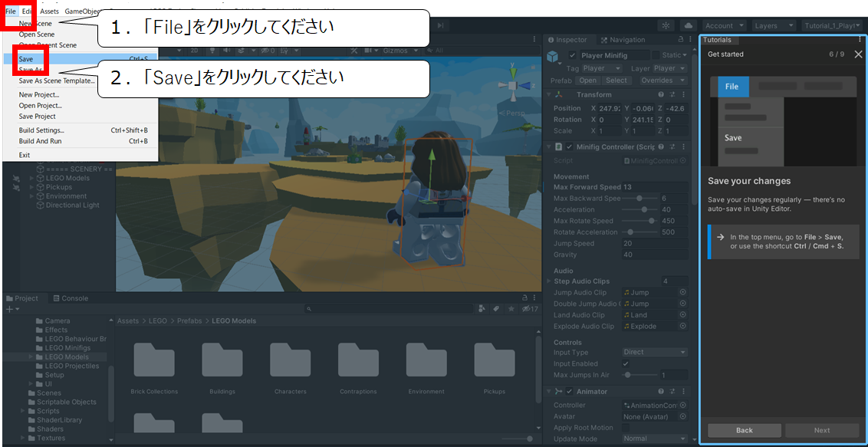This screenshot has height=447, width=868.
Task: Open the Update Mode Normal dropdown
Action: [x=655, y=439]
